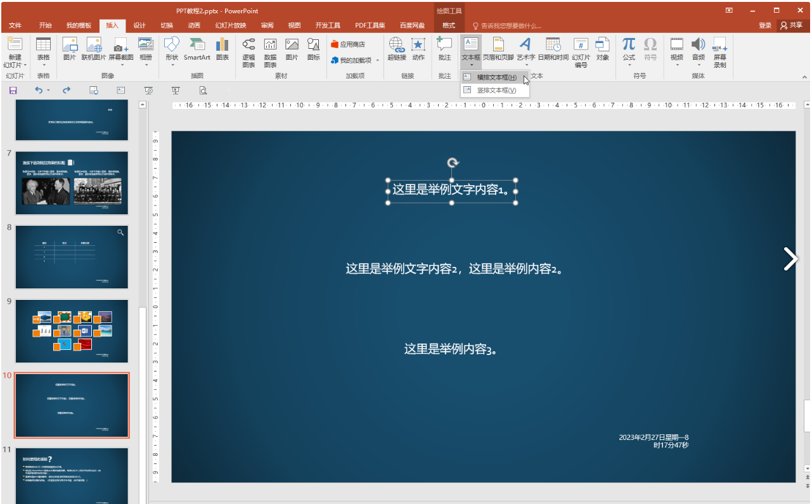Open the 屏幕截图 screenshot tool

pos(120,52)
